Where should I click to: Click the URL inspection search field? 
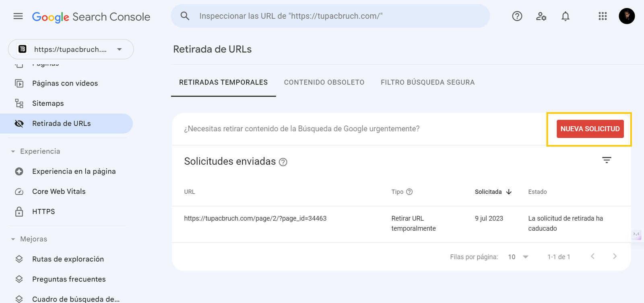(330, 16)
